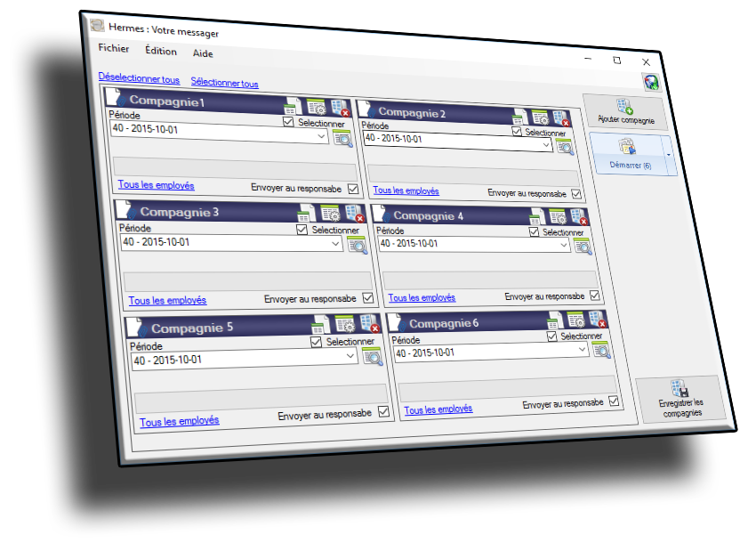Click the delete company icon of Compagnie 5
756x559 pixels.
pos(370,324)
